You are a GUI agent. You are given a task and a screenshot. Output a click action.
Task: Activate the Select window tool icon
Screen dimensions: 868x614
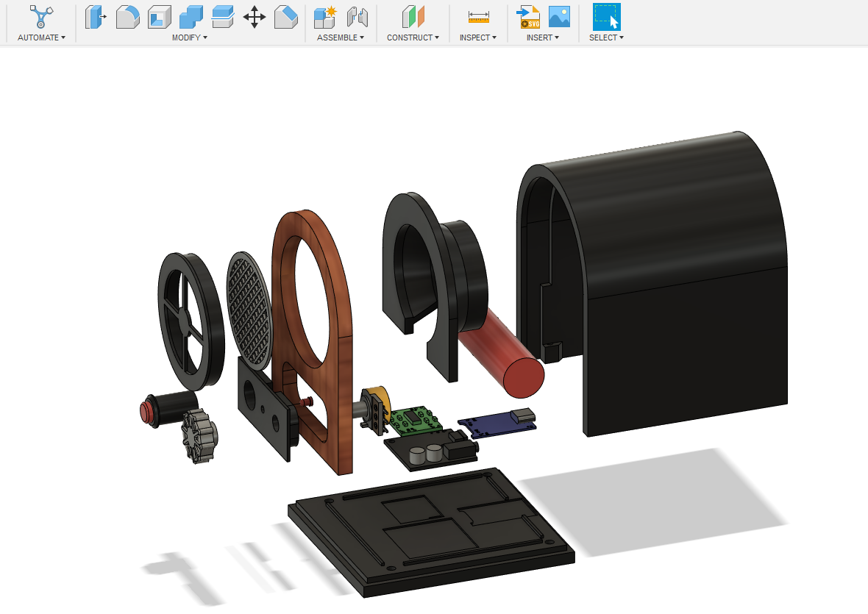(x=606, y=17)
